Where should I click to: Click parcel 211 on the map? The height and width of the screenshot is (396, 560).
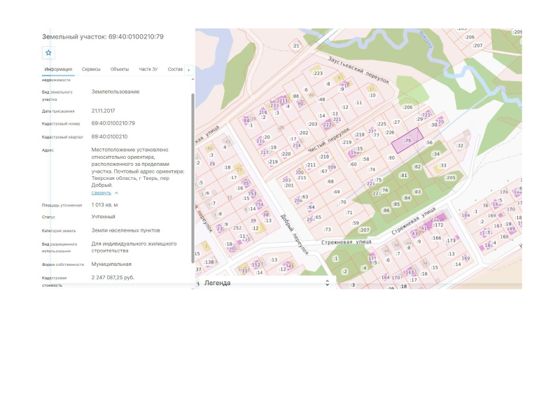[x=311, y=165]
